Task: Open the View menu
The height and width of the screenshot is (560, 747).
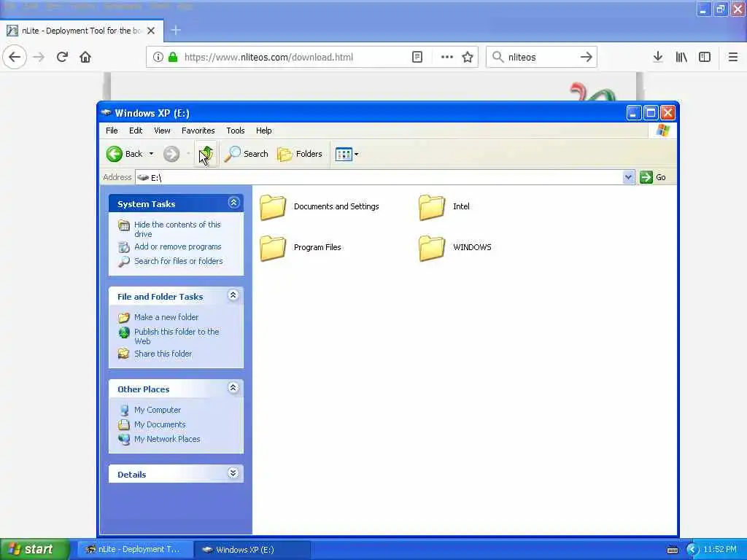Action: coord(162,131)
